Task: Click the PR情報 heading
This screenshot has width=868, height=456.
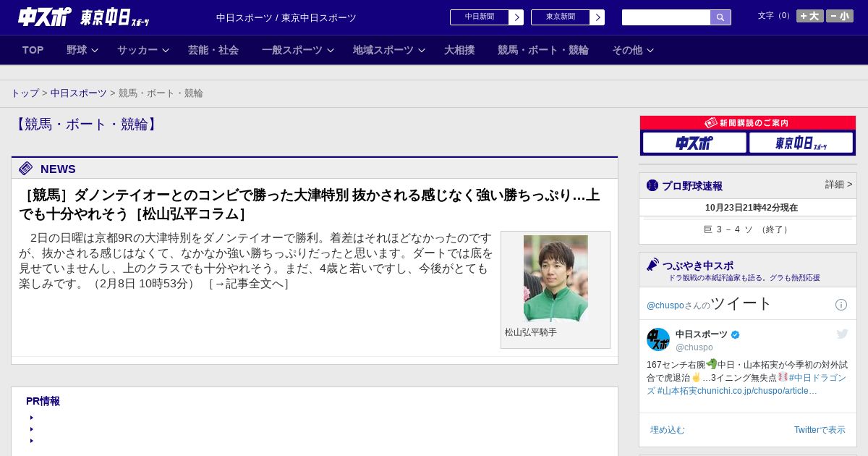Action: [43, 401]
